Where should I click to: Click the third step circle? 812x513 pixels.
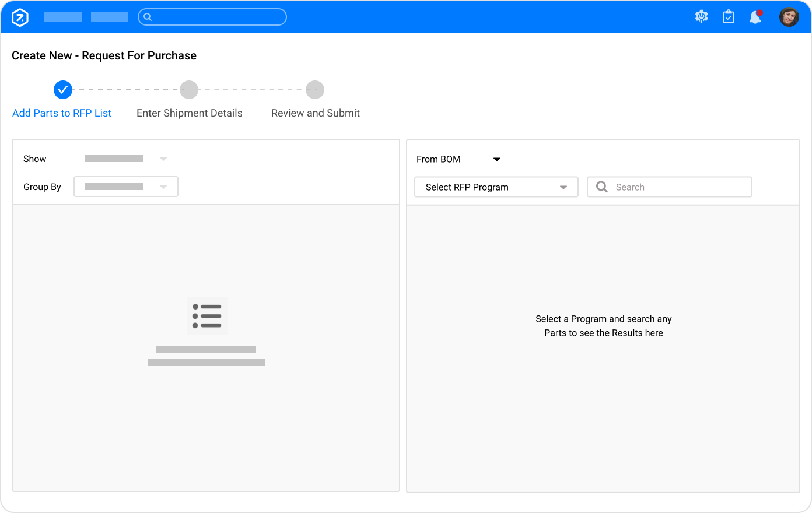pos(315,90)
